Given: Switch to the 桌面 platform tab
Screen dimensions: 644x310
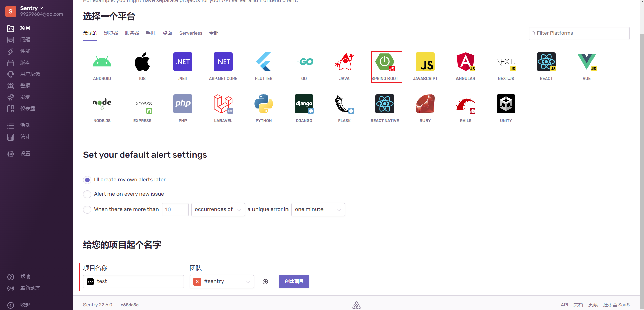Looking at the screenshot, I should (167, 33).
